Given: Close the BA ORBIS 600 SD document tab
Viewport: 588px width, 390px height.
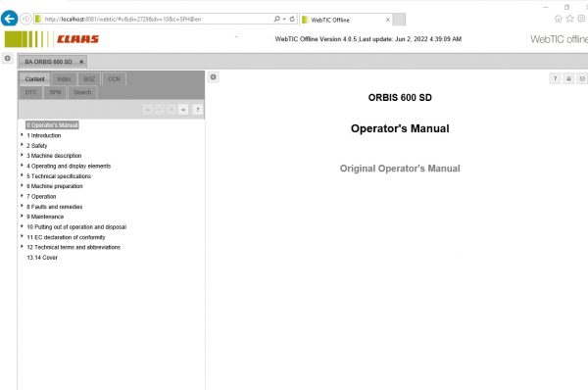Looking at the screenshot, I should [x=81, y=62].
